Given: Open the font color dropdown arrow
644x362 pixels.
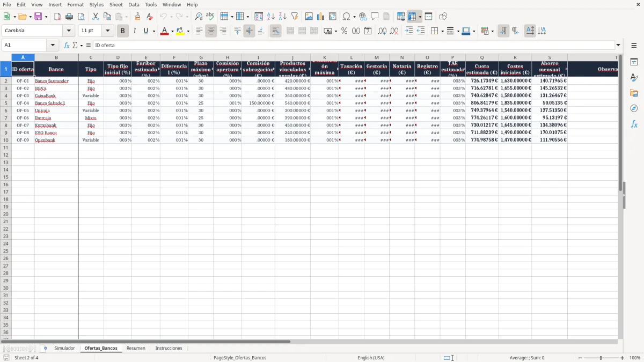Looking at the screenshot, I should [172, 31].
